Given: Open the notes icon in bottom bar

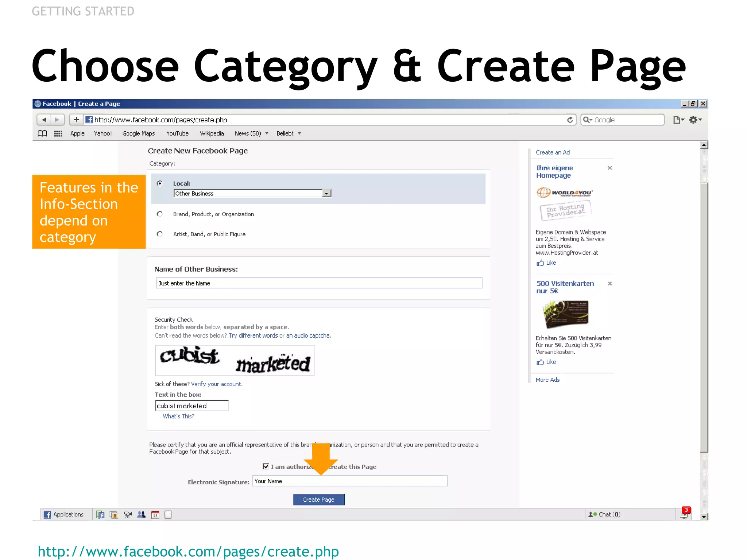Looking at the screenshot, I should tap(168, 515).
